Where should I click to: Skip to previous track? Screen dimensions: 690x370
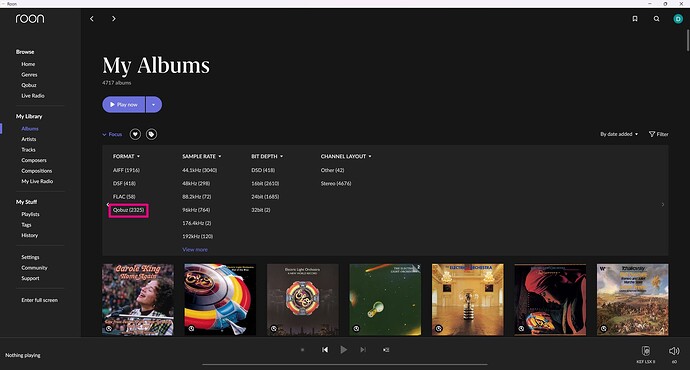click(x=325, y=350)
